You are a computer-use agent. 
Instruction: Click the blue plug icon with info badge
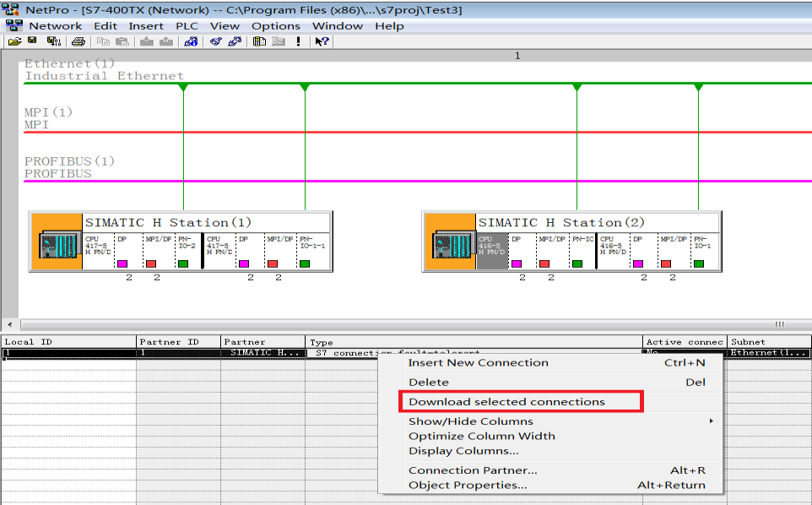pyautogui.click(x=191, y=41)
